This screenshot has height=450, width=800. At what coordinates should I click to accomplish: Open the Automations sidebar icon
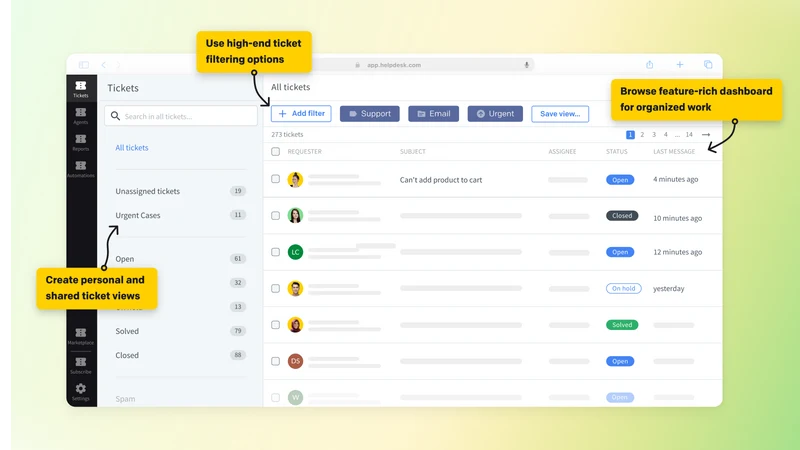click(x=81, y=165)
